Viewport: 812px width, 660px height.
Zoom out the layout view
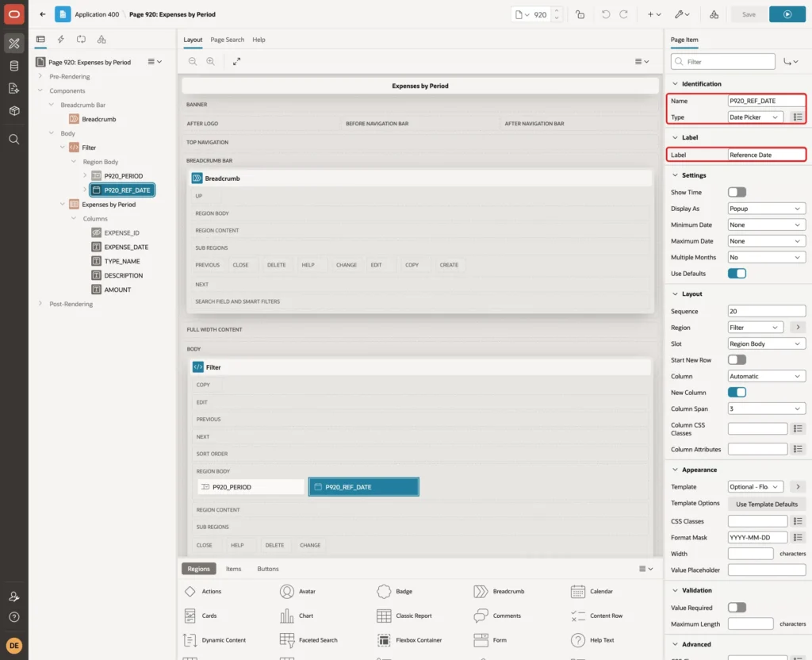(193, 61)
